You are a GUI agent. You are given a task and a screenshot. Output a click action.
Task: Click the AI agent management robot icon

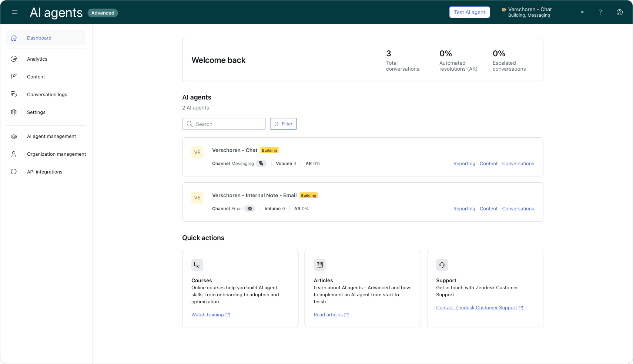14,136
